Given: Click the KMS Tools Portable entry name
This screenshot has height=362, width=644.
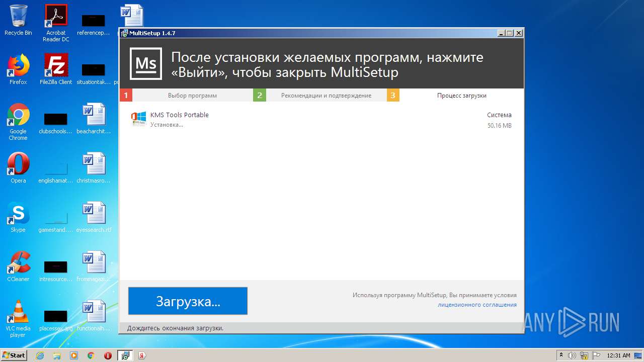Looking at the screenshot, I should 179,115.
